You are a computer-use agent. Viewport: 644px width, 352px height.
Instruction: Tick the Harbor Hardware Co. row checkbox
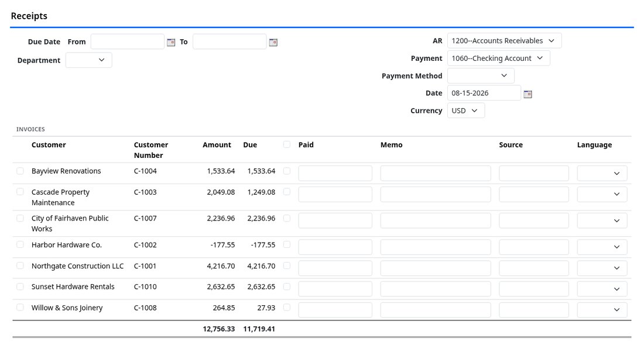20,244
